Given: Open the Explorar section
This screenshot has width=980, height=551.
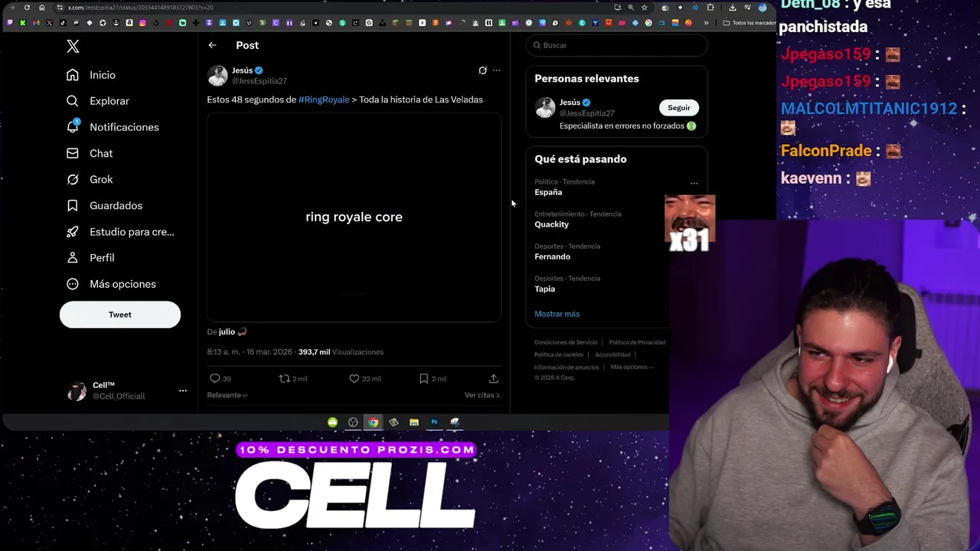Looking at the screenshot, I should click(x=97, y=101).
